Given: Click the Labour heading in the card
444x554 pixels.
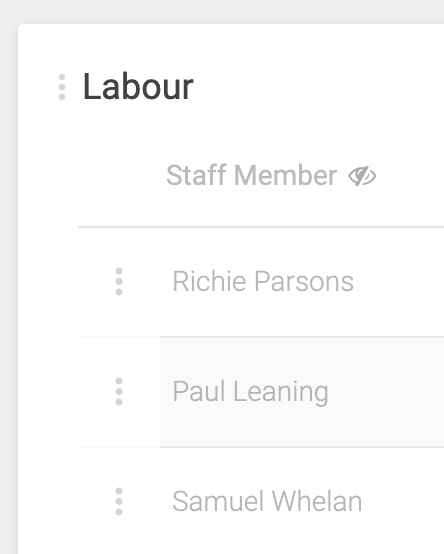Looking at the screenshot, I should (138, 87).
